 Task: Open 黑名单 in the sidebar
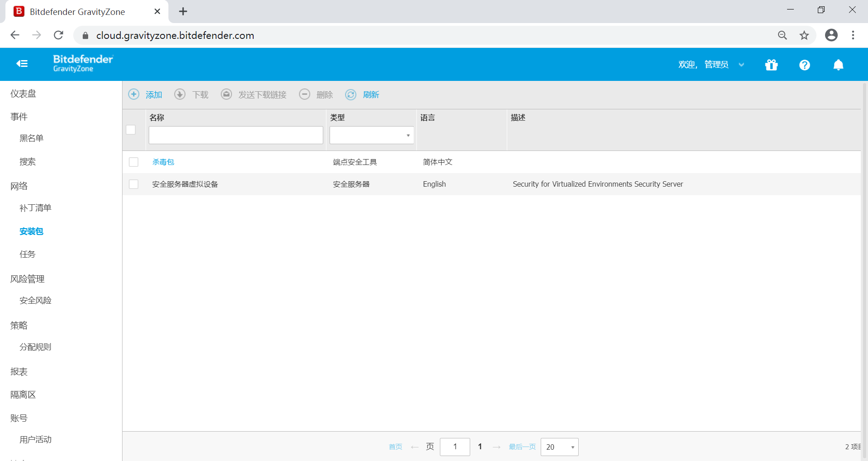tap(31, 138)
